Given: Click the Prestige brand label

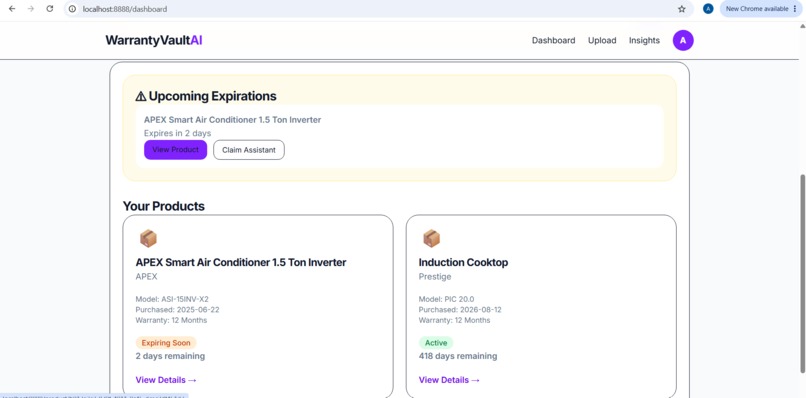Looking at the screenshot, I should 435,277.
